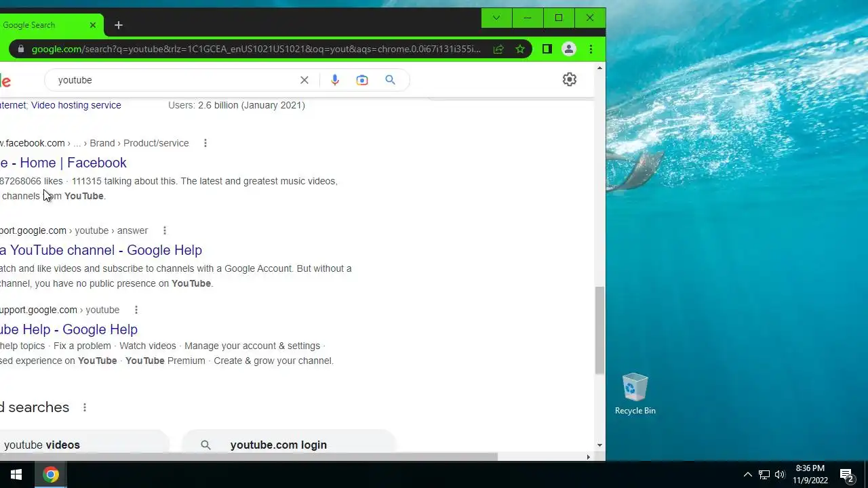Click the Chrome taskbar icon
Viewport: 868px width, 488px height.
[x=51, y=474]
